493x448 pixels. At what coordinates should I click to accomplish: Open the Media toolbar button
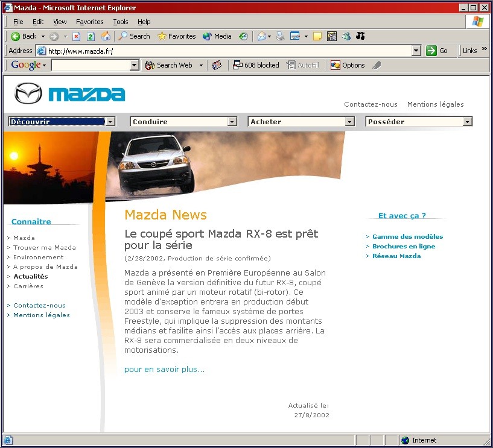point(217,36)
